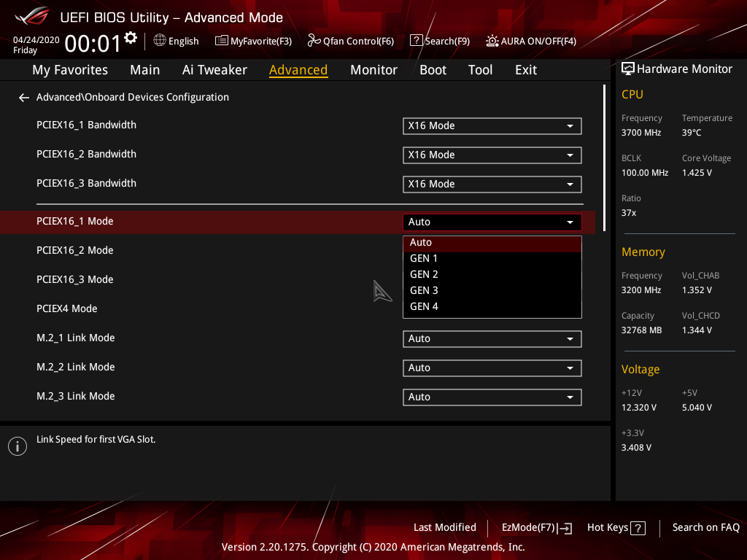This screenshot has height=560, width=747.
Task: Go to the Monitor tab
Action: pyautogui.click(x=373, y=70)
